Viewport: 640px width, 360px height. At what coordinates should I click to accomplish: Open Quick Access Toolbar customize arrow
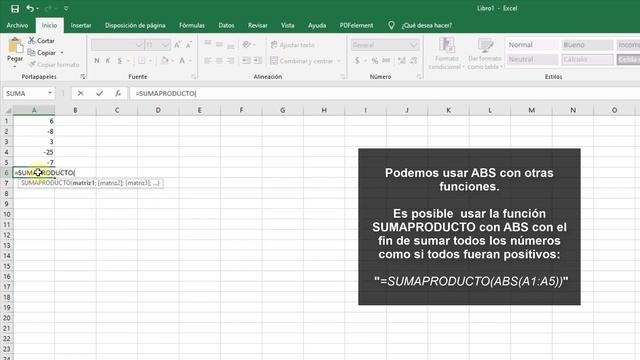point(66,9)
